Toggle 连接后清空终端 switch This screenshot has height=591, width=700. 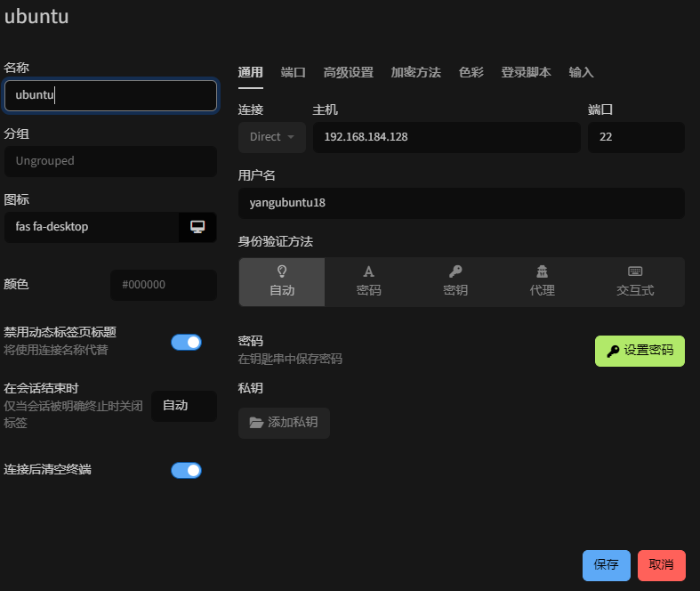click(186, 470)
